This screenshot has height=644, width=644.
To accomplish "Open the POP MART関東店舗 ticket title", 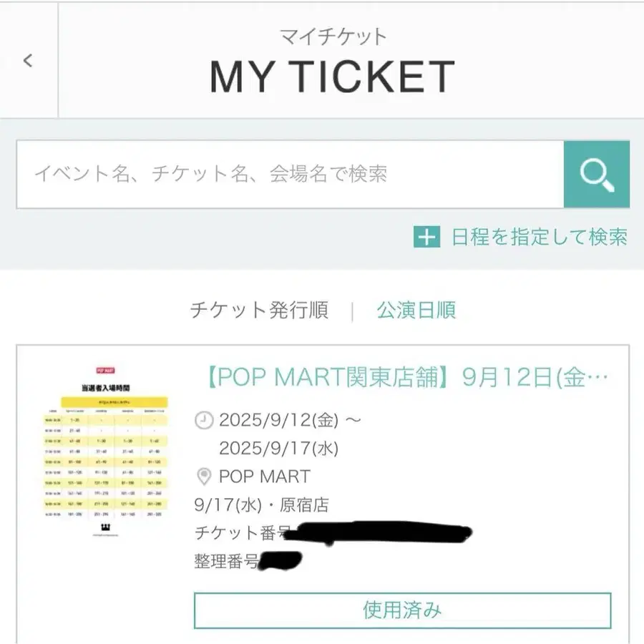I will pyautogui.click(x=406, y=377).
